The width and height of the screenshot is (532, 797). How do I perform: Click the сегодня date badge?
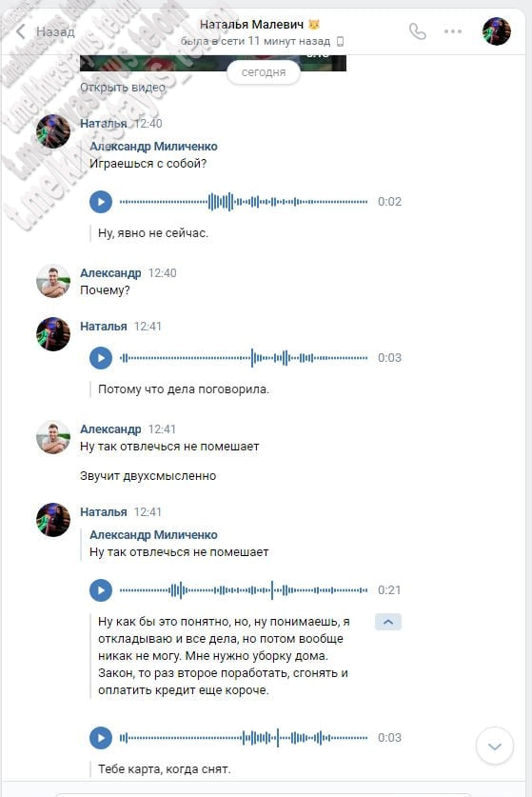[264, 72]
